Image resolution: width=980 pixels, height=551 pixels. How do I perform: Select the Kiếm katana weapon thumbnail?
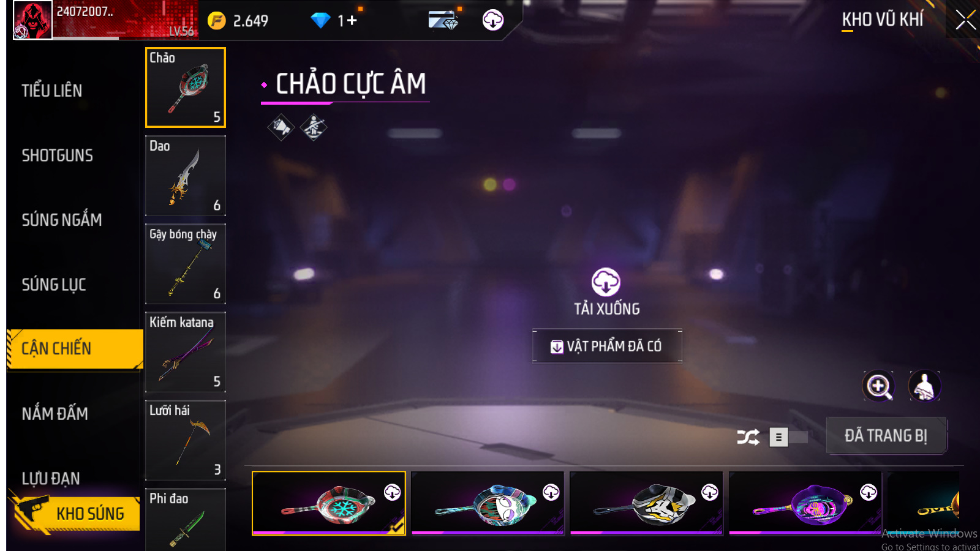(x=186, y=352)
